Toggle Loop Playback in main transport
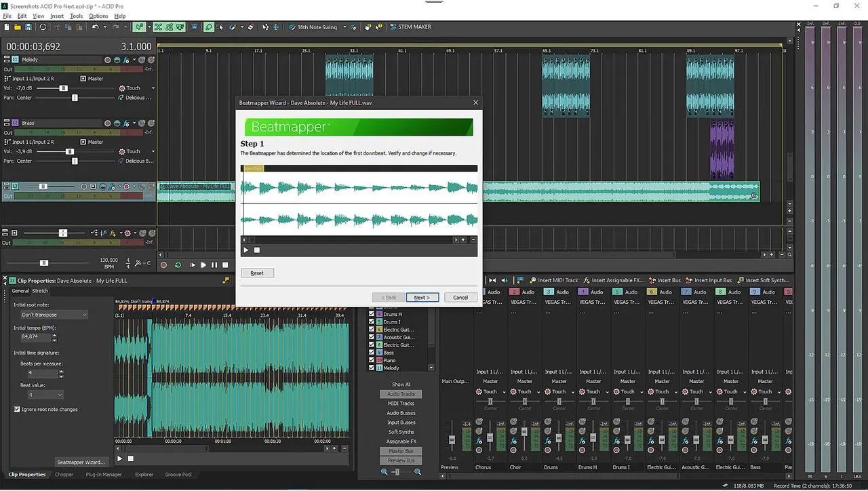Image resolution: width=868 pixels, height=491 pixels. 178,265
